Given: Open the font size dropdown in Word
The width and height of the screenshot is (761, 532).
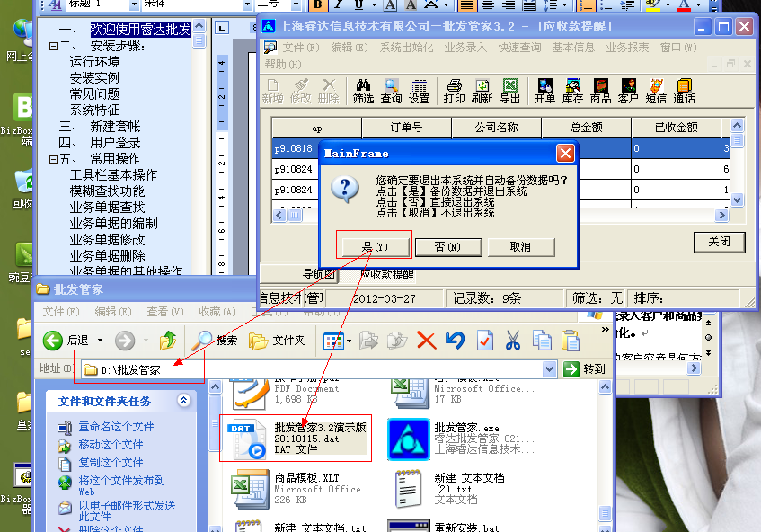Looking at the screenshot, I should pos(296,4).
